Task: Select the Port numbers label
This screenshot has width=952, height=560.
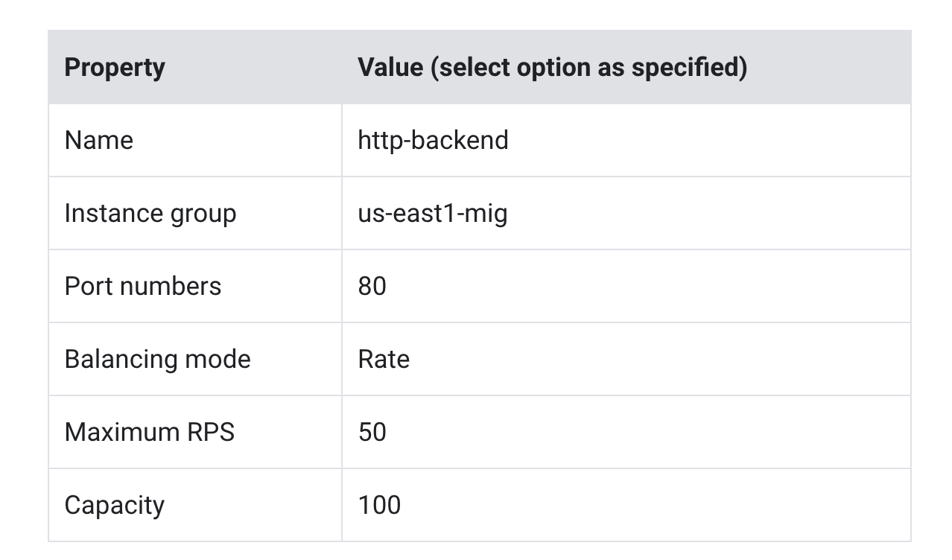Action: point(142,286)
